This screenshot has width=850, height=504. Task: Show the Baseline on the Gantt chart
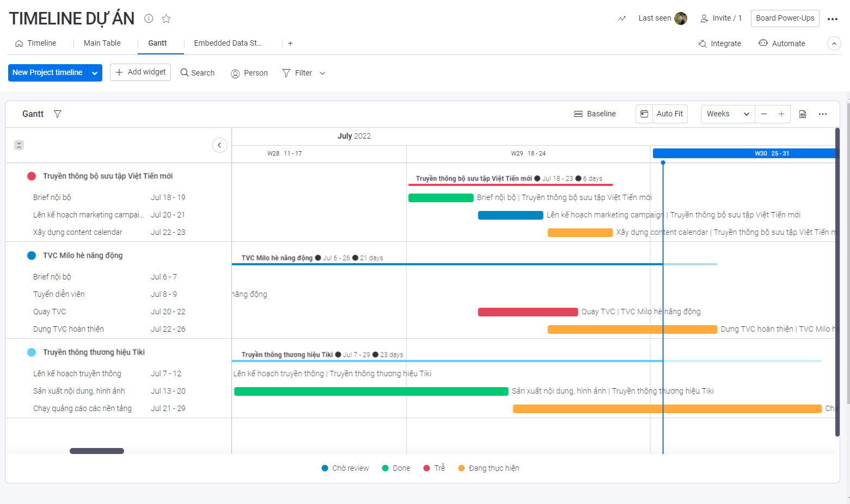pyautogui.click(x=595, y=114)
